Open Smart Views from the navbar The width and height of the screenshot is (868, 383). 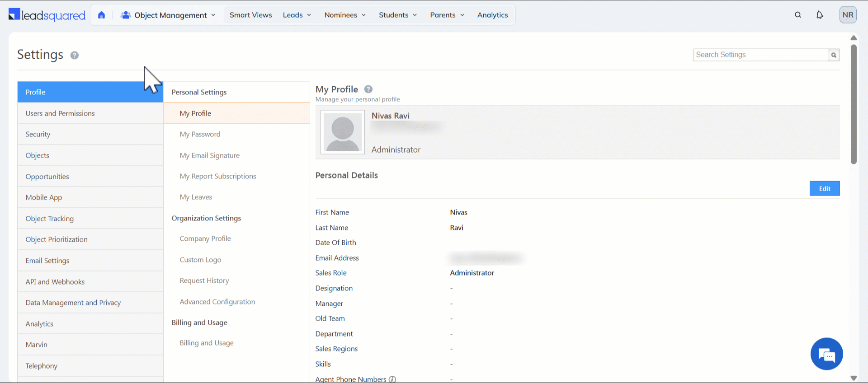[250, 15]
